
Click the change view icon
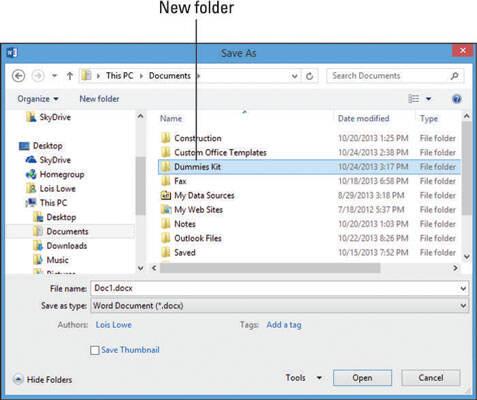click(x=414, y=99)
